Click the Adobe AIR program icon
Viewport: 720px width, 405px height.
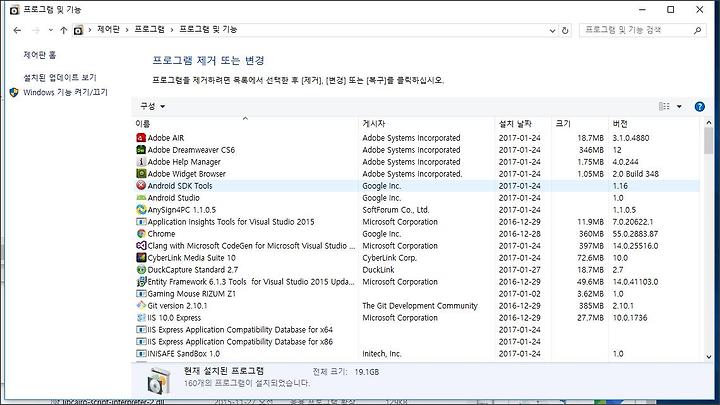[141, 138]
